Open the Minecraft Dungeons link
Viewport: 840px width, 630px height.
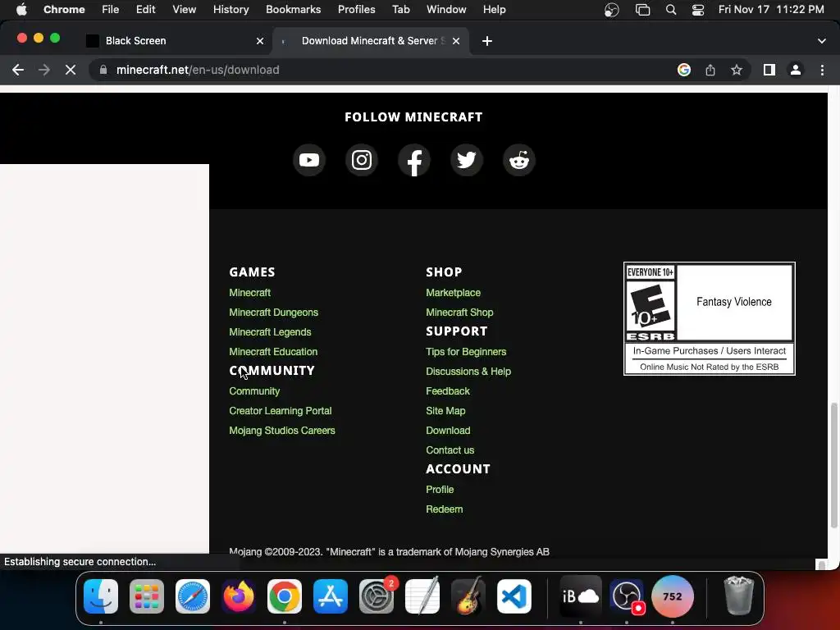click(273, 313)
